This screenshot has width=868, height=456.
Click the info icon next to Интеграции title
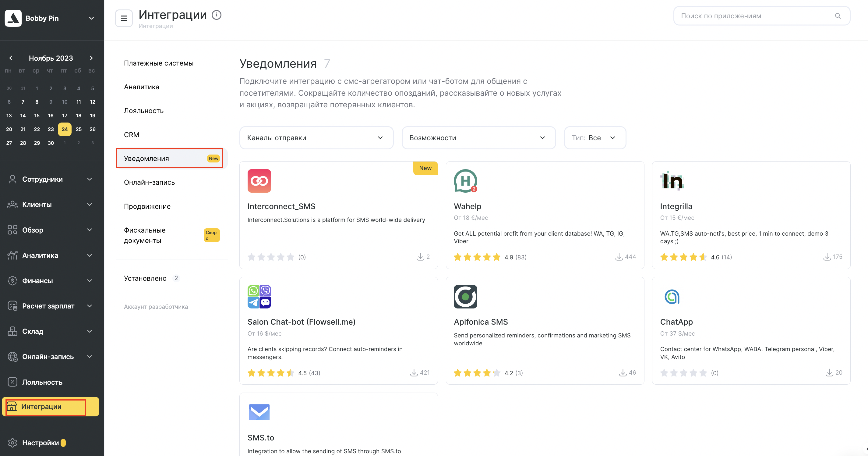pos(216,15)
